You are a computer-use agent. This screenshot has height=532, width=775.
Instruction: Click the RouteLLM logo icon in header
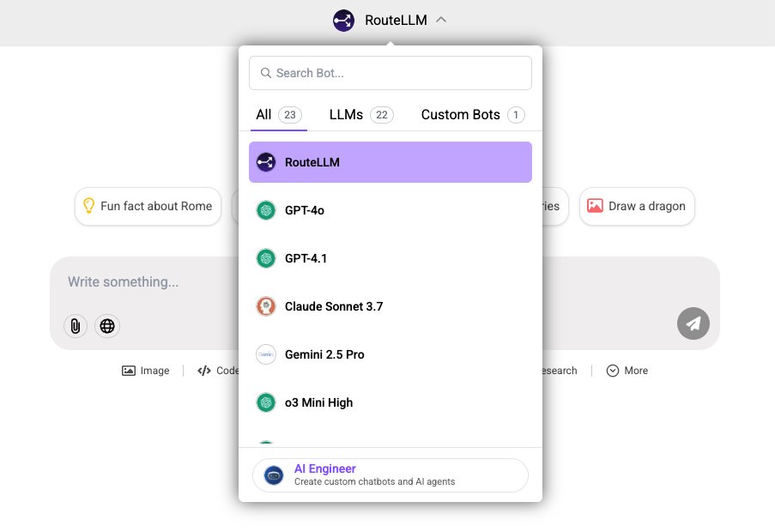(343, 21)
